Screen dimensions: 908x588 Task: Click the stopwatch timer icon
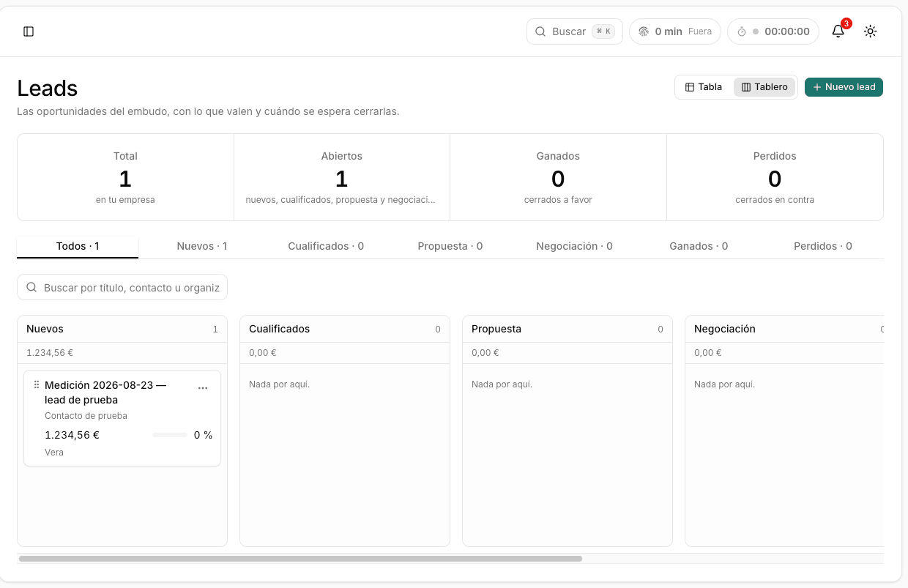(x=742, y=31)
